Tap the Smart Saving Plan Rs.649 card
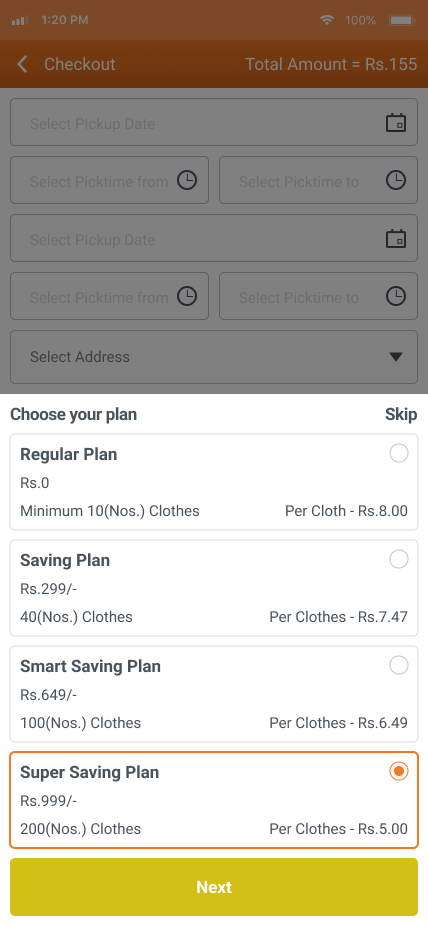428x926 pixels. tap(214, 694)
